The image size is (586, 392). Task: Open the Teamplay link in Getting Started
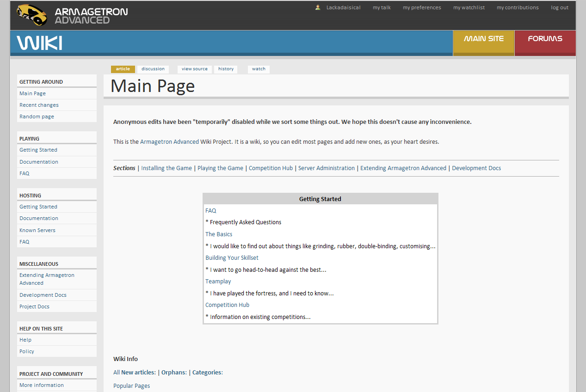click(x=218, y=282)
